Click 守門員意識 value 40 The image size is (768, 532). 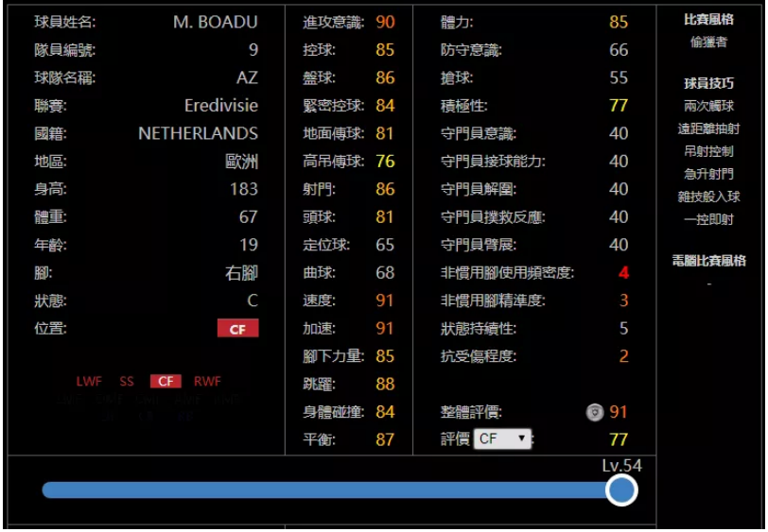click(x=619, y=133)
